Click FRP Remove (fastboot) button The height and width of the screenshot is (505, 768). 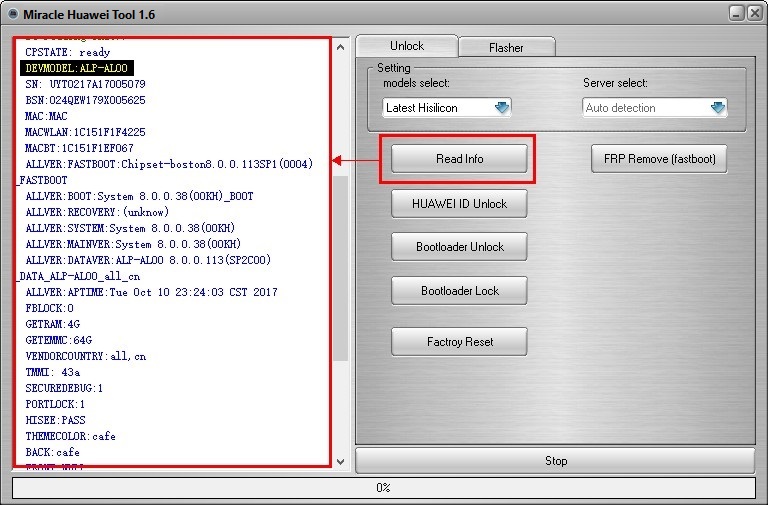(659, 159)
